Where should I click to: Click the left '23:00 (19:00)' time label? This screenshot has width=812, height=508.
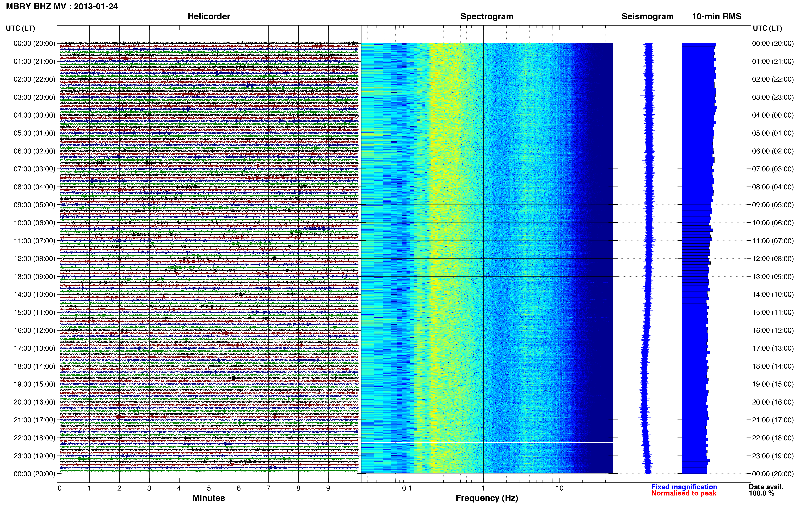click(x=34, y=456)
